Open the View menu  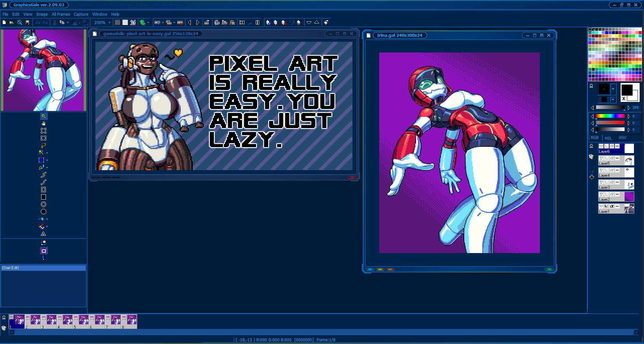tap(28, 14)
